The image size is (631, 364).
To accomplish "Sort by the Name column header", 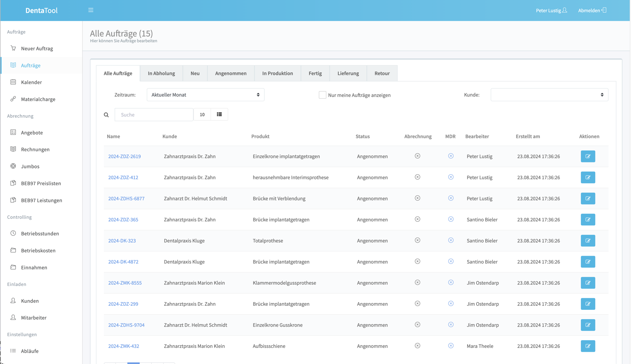I will click(114, 136).
